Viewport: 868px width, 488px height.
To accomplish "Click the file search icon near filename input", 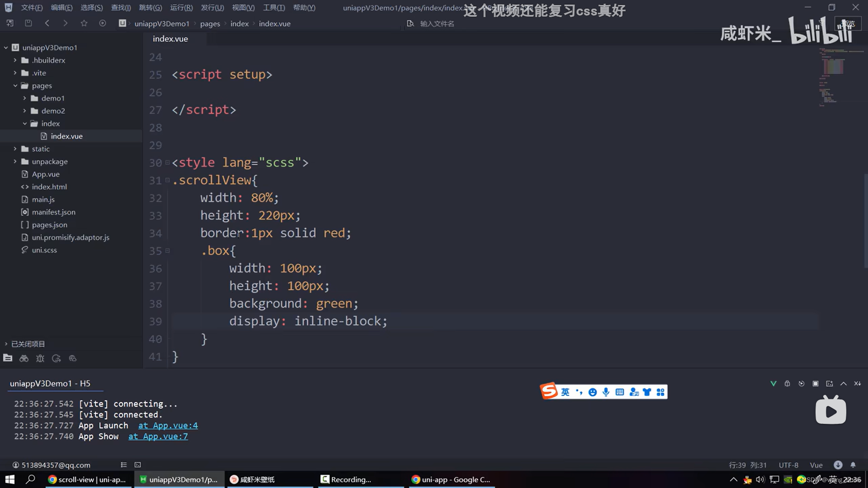I will coord(410,23).
